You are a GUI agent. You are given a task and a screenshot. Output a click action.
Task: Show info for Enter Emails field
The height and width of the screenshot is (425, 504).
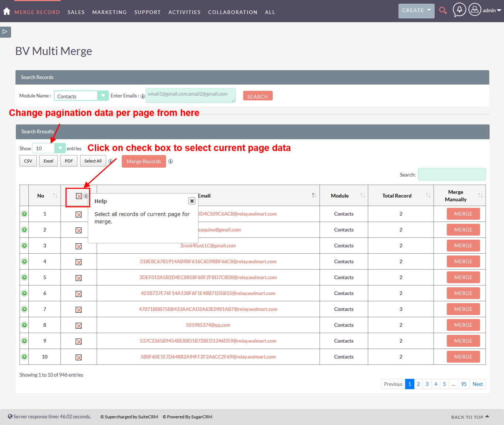pyautogui.click(x=143, y=96)
